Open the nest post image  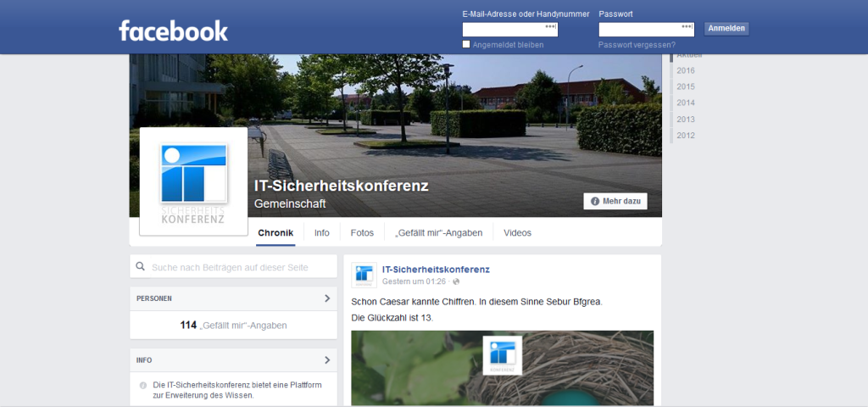point(502,368)
